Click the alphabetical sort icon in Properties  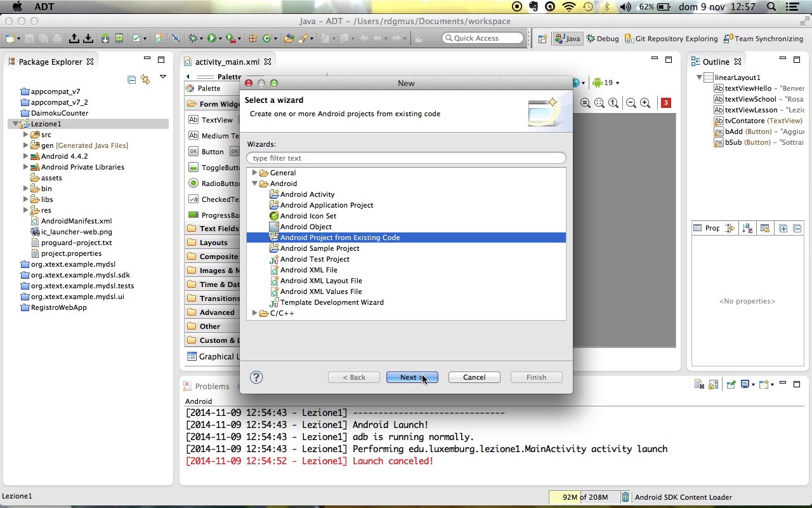coord(747,228)
